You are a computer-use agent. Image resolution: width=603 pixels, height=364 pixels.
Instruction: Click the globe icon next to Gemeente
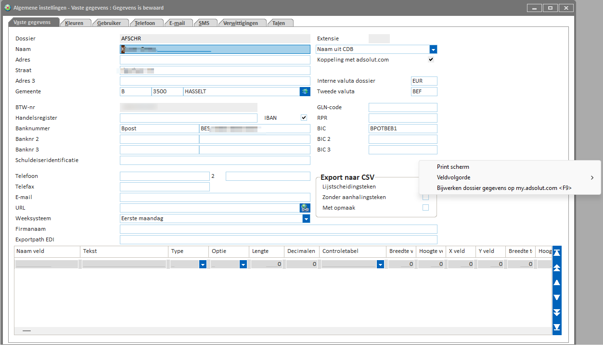click(x=305, y=91)
